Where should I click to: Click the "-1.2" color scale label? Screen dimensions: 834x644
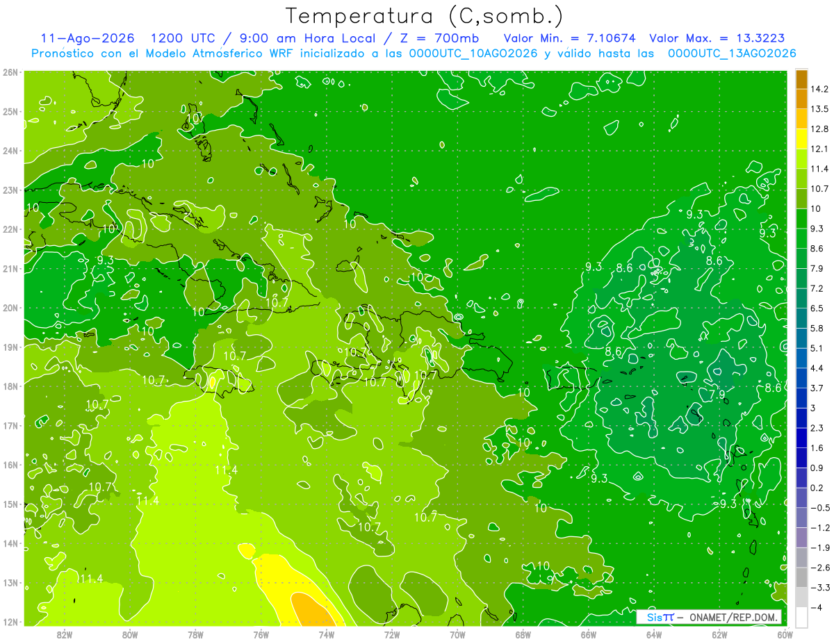pyautogui.click(x=819, y=527)
